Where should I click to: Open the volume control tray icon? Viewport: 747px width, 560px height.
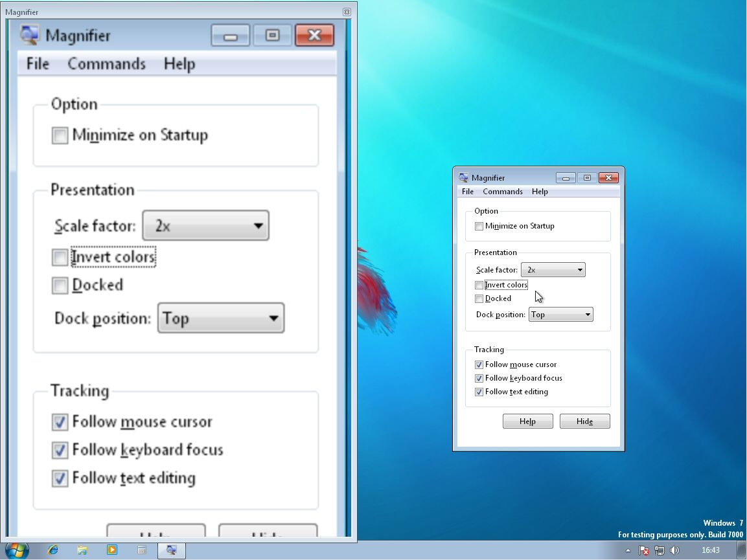click(675, 550)
